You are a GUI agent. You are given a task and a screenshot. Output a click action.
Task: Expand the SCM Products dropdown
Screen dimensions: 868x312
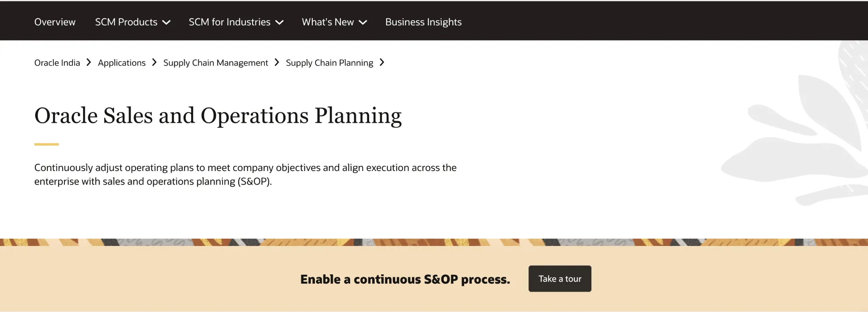pyautogui.click(x=133, y=22)
